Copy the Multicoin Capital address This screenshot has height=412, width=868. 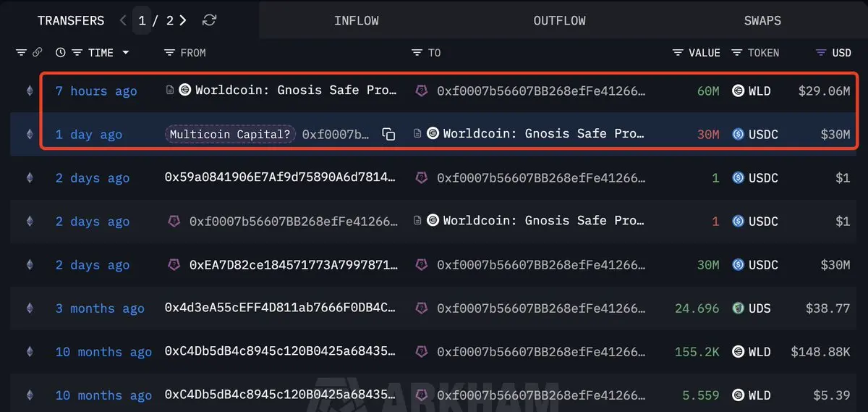coord(388,134)
